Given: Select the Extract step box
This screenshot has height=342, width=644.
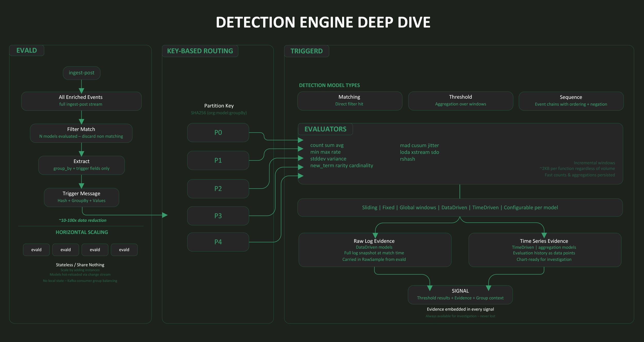Looking at the screenshot, I should pyautogui.click(x=81, y=165).
